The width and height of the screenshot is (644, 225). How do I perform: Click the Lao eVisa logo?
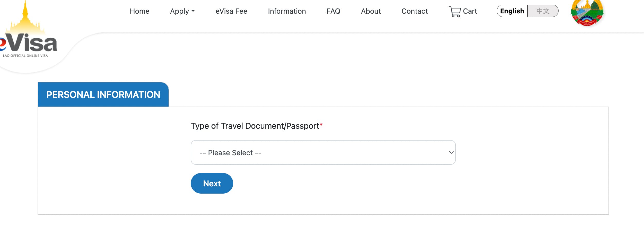pos(28,31)
